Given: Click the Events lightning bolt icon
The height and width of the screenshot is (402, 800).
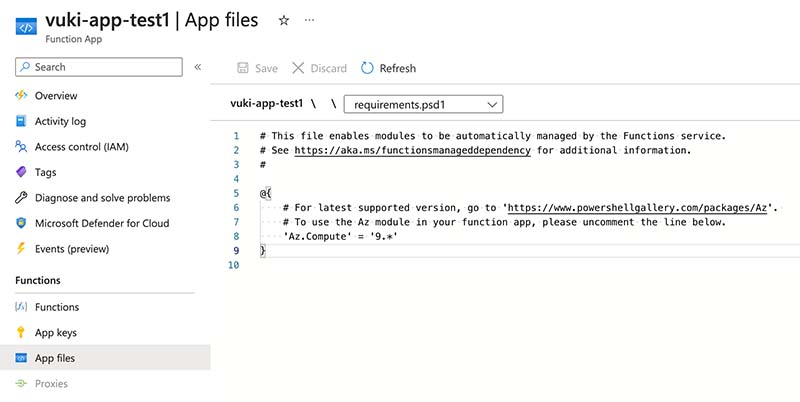Looking at the screenshot, I should (21, 248).
